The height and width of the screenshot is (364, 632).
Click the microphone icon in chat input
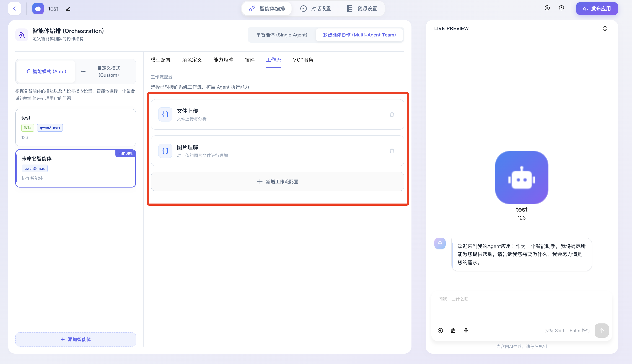tap(466, 331)
